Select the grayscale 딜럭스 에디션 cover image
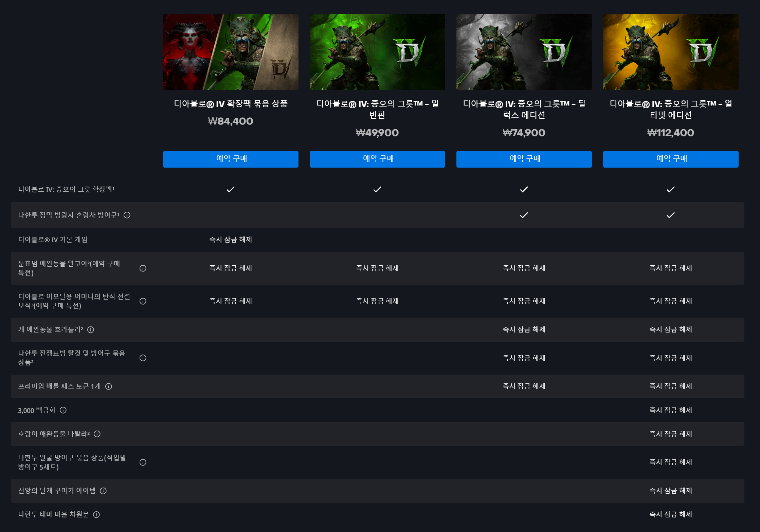This screenshot has width=760, height=532. pyautogui.click(x=524, y=52)
